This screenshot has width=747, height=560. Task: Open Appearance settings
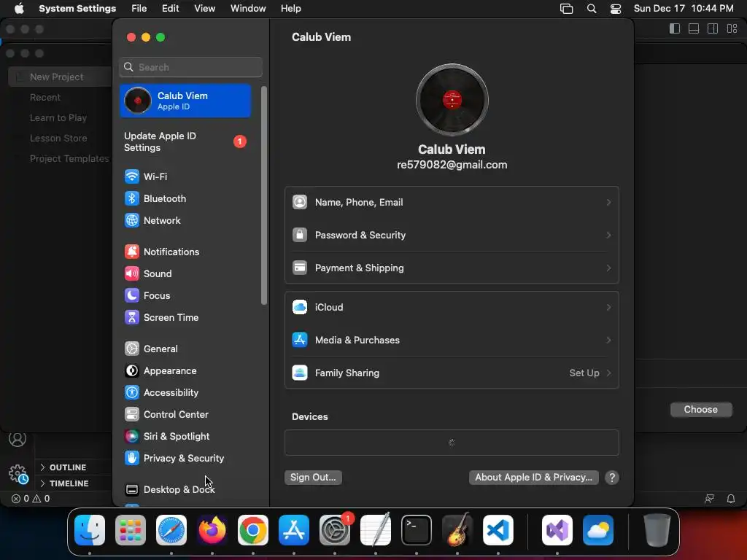pos(185,371)
